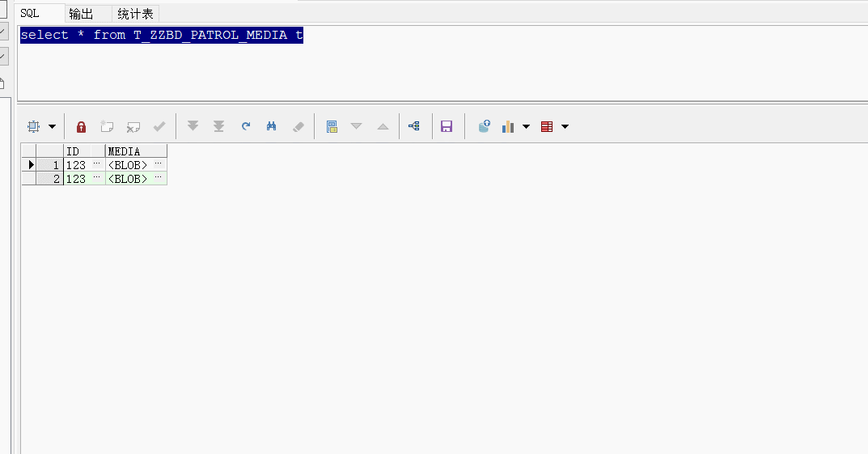
Task: Open the BLOB viewer ellipsis in row 1
Action: tap(159, 164)
